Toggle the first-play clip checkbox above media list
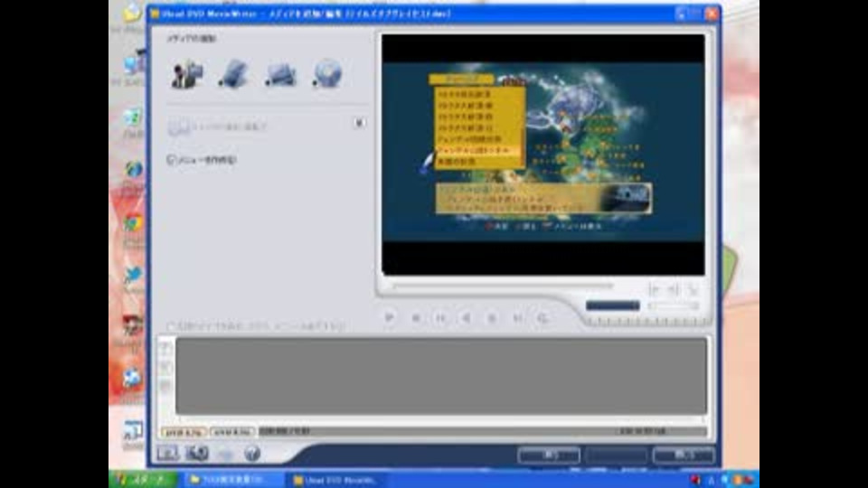Viewport: 868px width, 488px height. (x=171, y=326)
